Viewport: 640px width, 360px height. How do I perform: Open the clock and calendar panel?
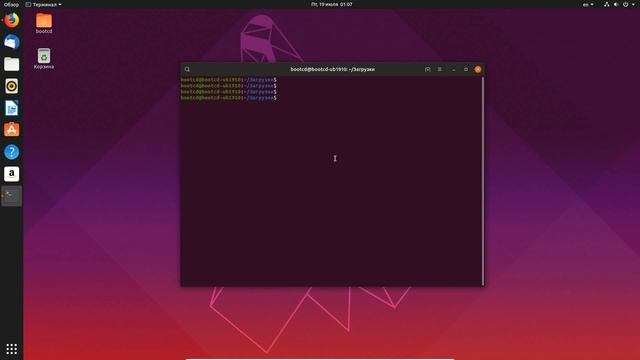[331, 4]
